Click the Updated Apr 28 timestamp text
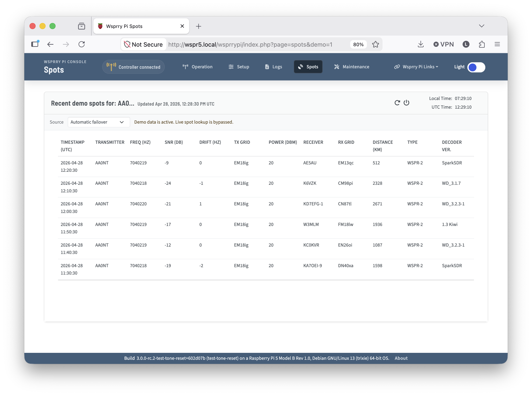 (x=176, y=104)
